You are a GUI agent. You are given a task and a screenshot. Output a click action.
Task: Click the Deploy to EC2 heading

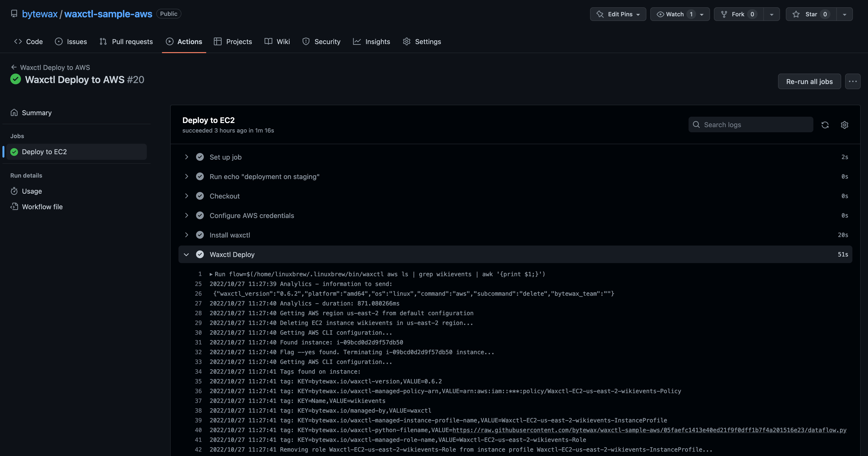coord(208,120)
